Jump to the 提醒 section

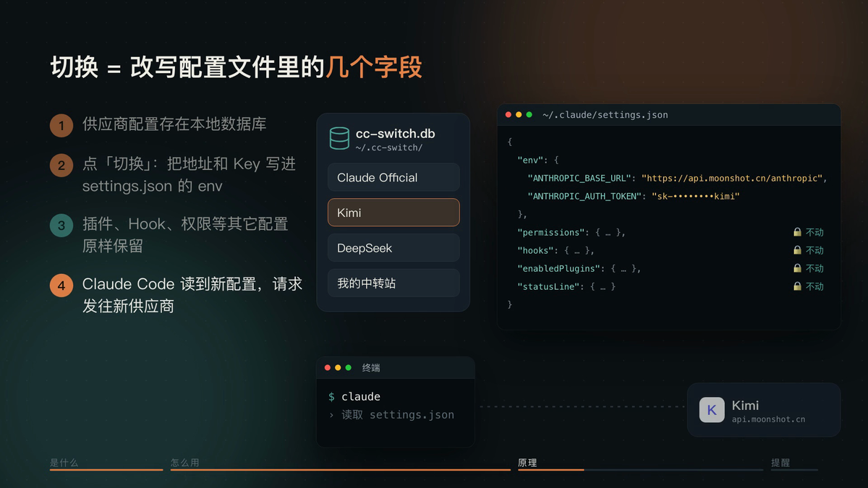pos(780,463)
